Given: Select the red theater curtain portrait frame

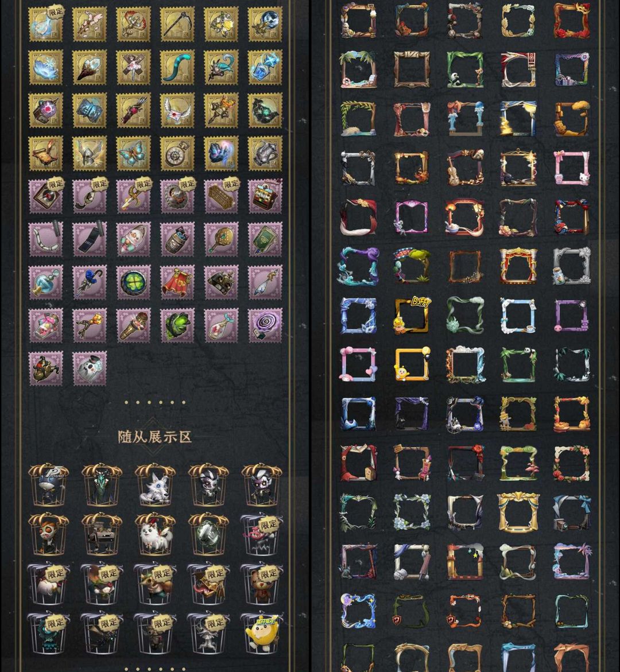Looking at the screenshot, I should 518,266.
